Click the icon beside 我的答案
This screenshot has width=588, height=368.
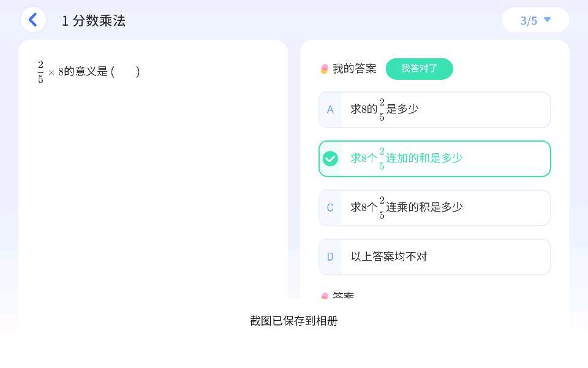click(x=325, y=69)
